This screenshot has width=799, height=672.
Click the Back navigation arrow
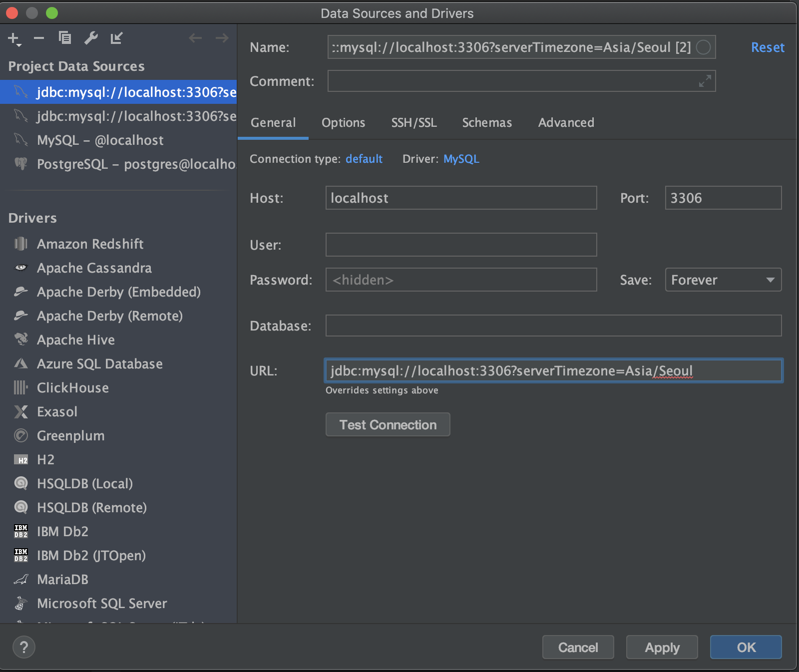pos(195,38)
